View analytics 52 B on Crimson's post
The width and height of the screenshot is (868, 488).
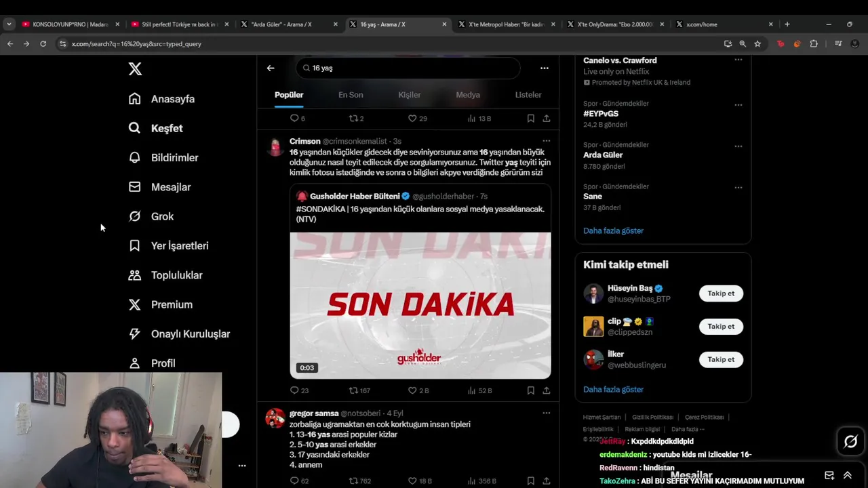(x=479, y=390)
